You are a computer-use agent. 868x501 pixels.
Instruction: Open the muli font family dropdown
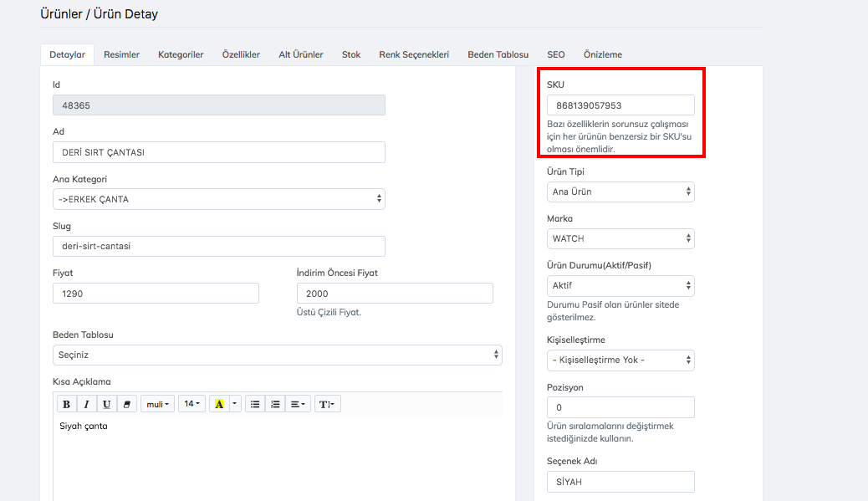coord(158,404)
